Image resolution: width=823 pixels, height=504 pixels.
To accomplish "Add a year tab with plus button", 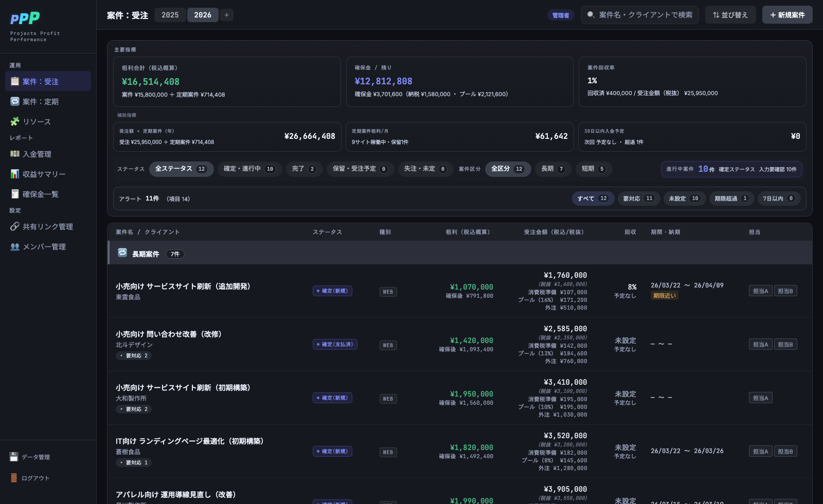I will (x=227, y=15).
